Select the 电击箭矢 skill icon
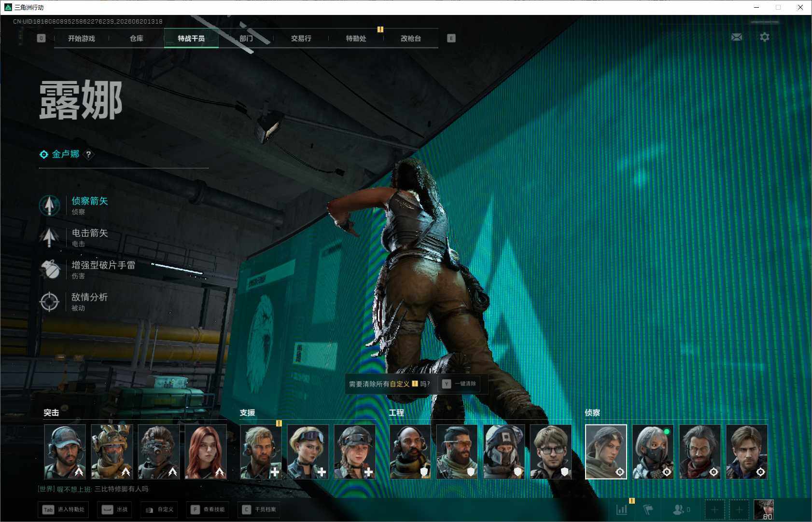The width and height of the screenshot is (812, 522). tap(49, 237)
